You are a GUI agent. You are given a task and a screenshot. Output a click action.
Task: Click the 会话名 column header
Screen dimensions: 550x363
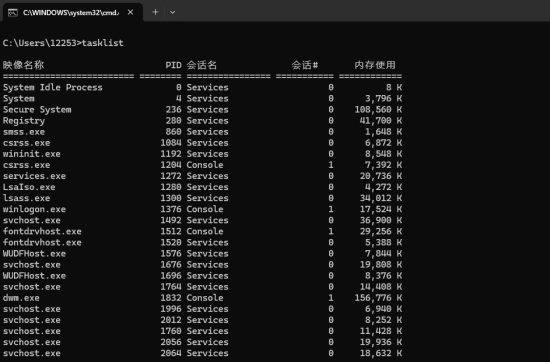click(202, 65)
